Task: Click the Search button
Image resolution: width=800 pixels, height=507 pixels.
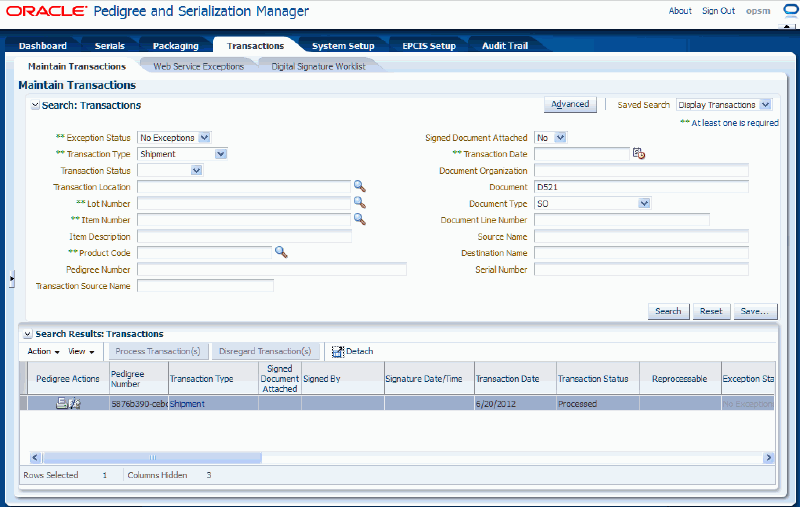Action: [x=668, y=311]
